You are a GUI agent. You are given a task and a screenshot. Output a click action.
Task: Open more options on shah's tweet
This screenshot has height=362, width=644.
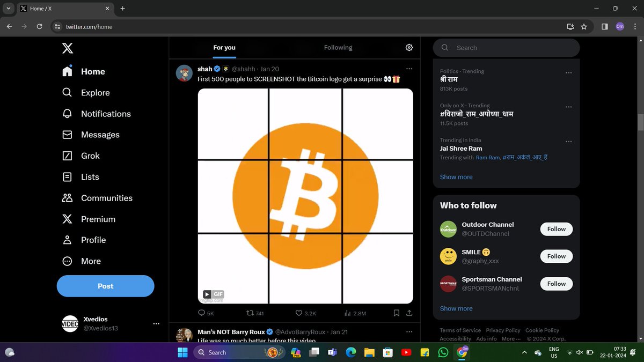pos(409,69)
